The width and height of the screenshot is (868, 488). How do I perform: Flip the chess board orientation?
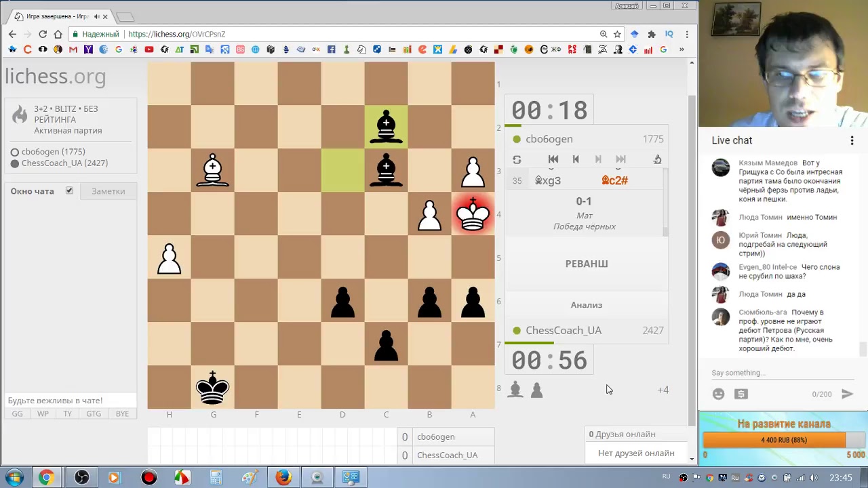click(517, 159)
